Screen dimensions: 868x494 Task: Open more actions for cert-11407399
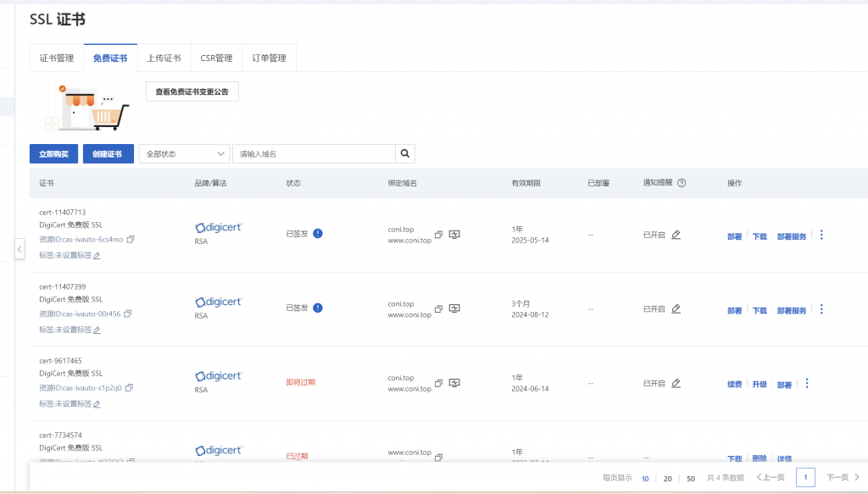[821, 309]
